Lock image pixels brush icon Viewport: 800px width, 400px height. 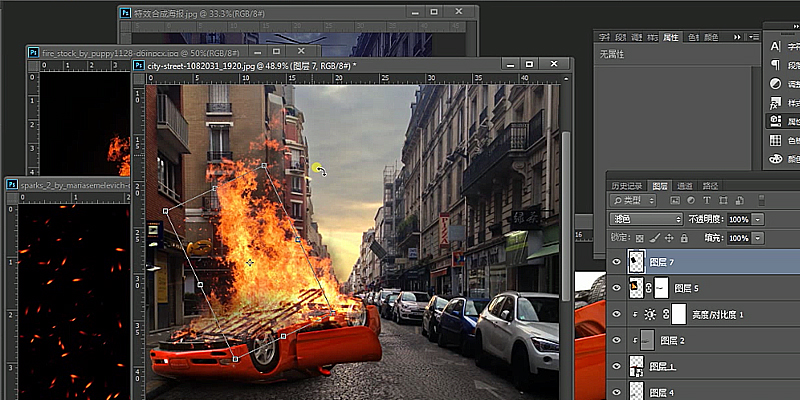coord(655,238)
